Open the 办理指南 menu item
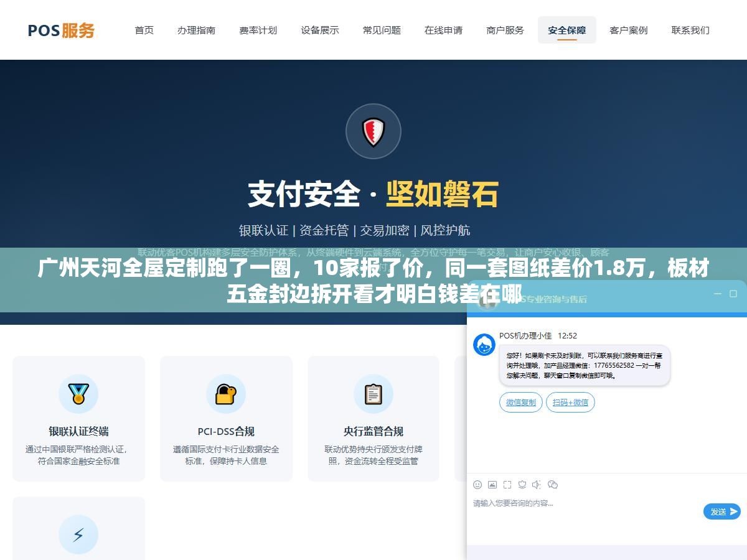The image size is (747, 560). [x=196, y=30]
